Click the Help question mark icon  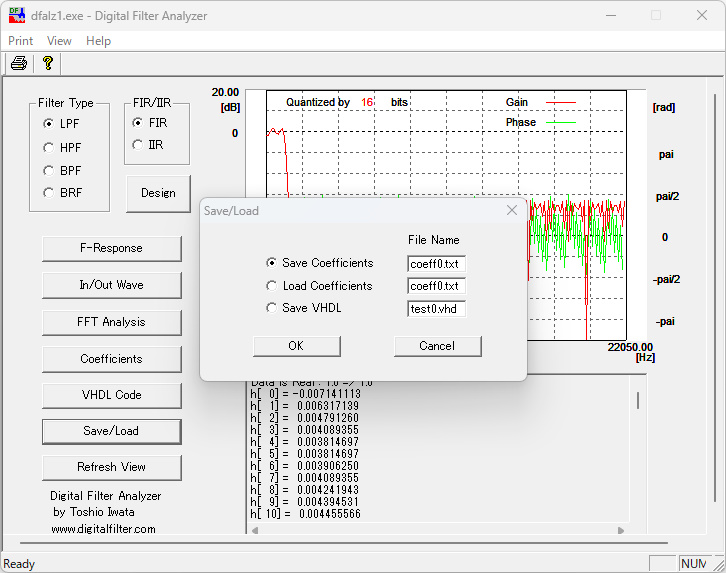(47, 63)
